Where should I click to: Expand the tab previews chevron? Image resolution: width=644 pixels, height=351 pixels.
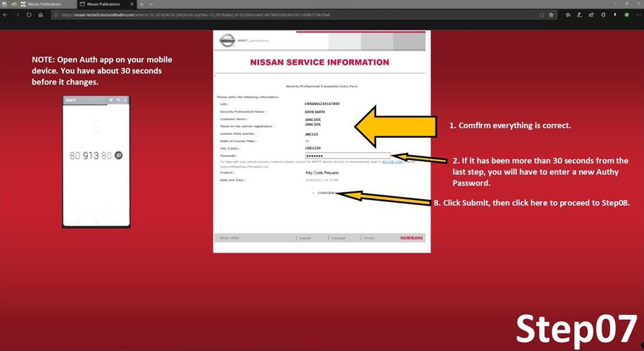[x=151, y=4]
